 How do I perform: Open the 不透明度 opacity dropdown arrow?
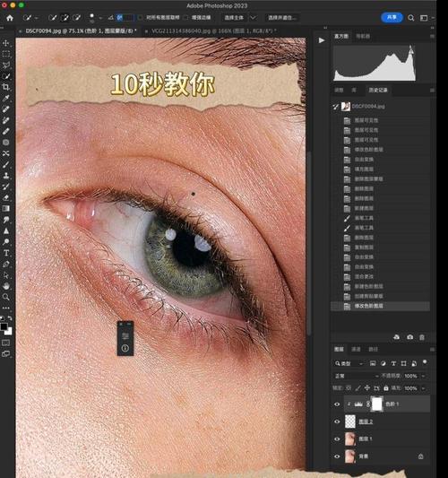[423, 376]
